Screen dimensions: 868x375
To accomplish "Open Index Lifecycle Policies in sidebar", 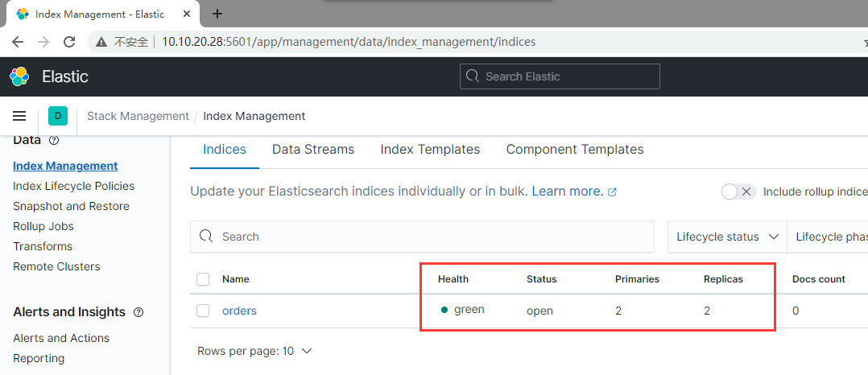I will [74, 186].
